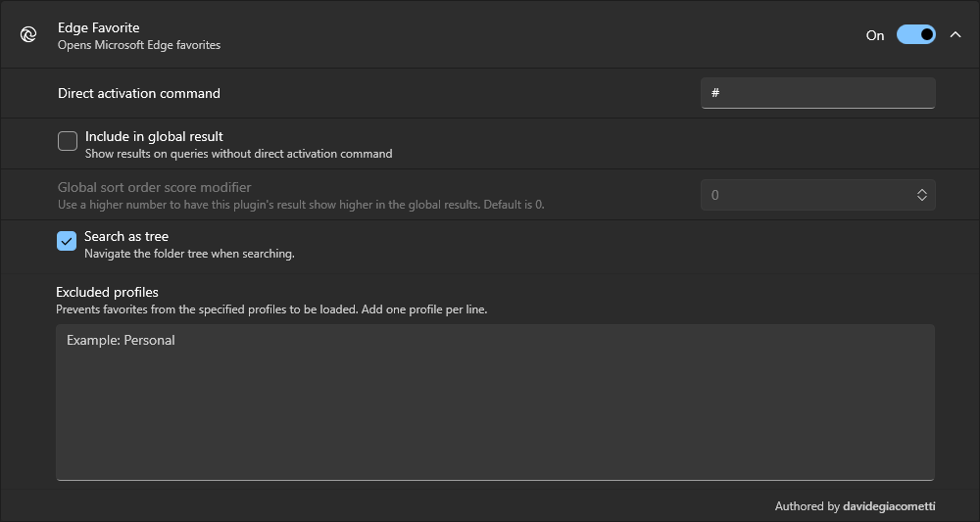Click into the Excluded profiles text box
This screenshot has width=980, height=522.
[495, 403]
